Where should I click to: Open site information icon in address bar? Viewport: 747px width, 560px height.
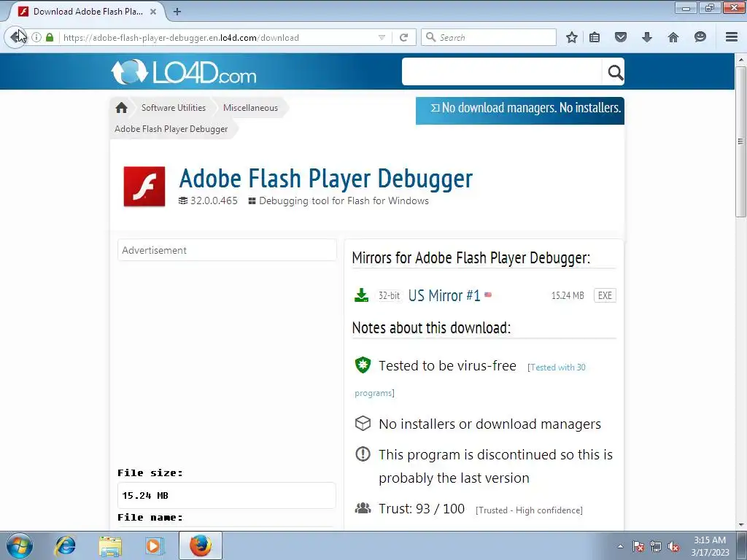36,37
